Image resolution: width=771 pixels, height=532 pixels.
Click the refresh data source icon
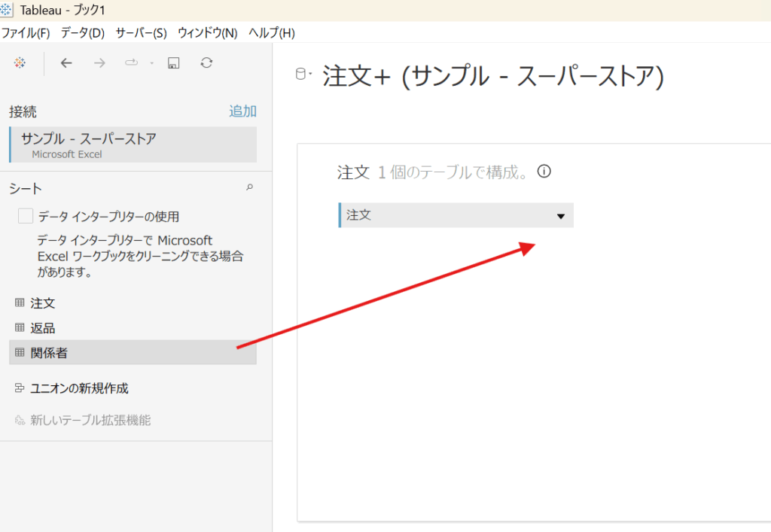tap(206, 63)
